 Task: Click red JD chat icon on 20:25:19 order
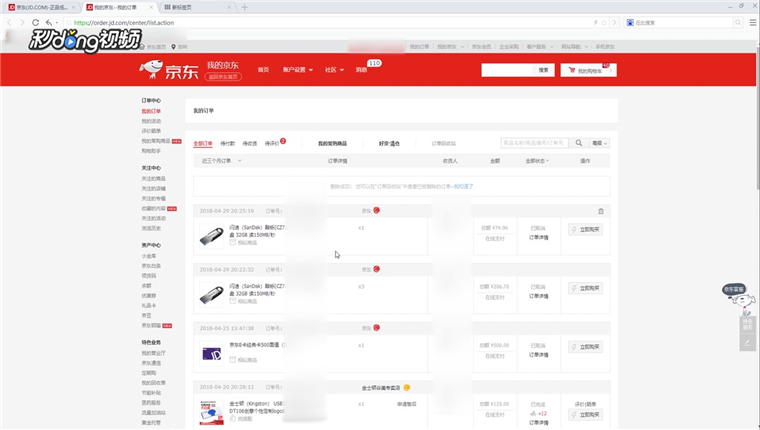tap(377, 210)
